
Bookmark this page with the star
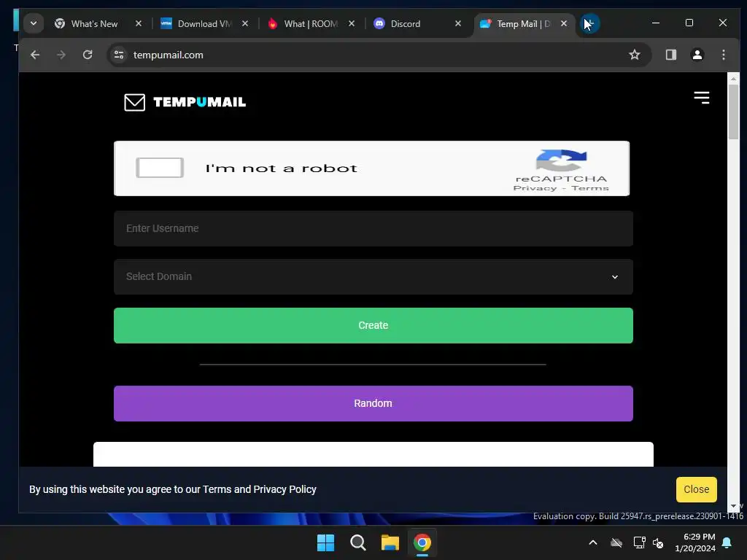635,55
